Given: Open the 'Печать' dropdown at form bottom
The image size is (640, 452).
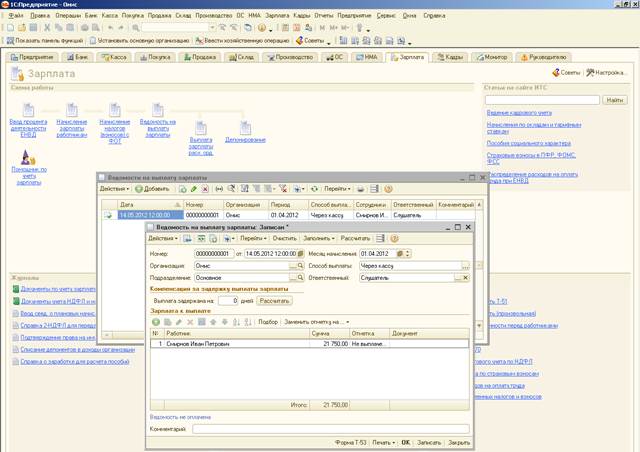Looking at the screenshot, I should [382, 441].
